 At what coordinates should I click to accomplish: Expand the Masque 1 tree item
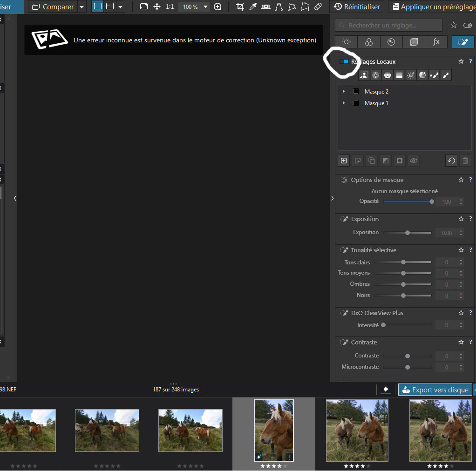coord(344,103)
